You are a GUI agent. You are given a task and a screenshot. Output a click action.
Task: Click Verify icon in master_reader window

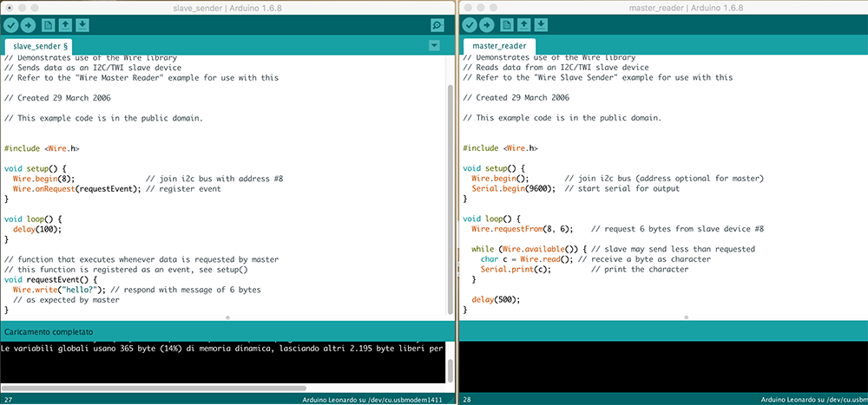470,25
